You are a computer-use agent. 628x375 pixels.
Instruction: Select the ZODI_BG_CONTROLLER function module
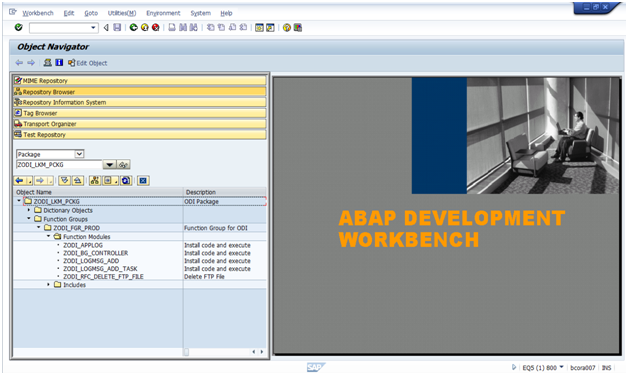pyautogui.click(x=96, y=253)
